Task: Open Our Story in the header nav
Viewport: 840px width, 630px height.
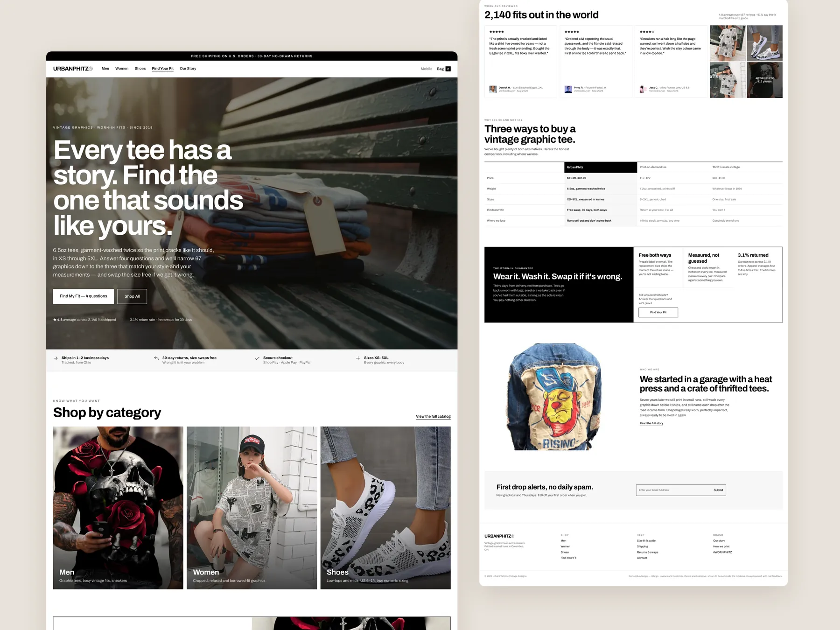Action: point(188,69)
